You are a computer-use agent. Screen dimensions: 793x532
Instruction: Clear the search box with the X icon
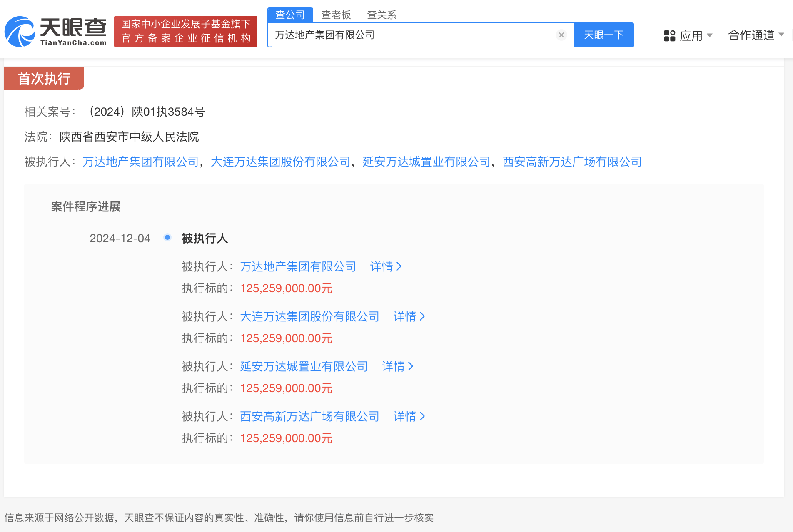point(561,35)
